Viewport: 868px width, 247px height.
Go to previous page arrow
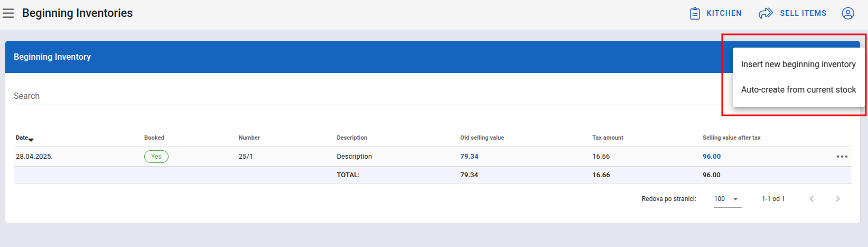(811, 199)
